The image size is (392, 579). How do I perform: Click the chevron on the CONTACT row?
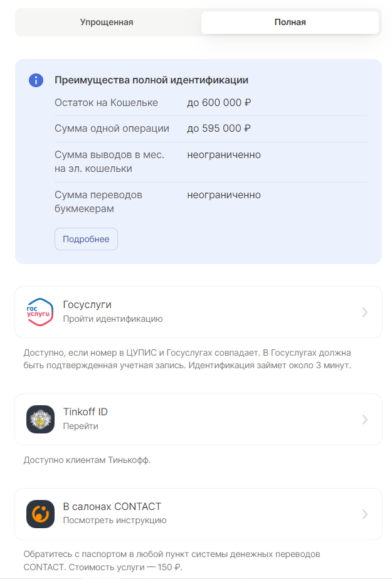click(365, 514)
